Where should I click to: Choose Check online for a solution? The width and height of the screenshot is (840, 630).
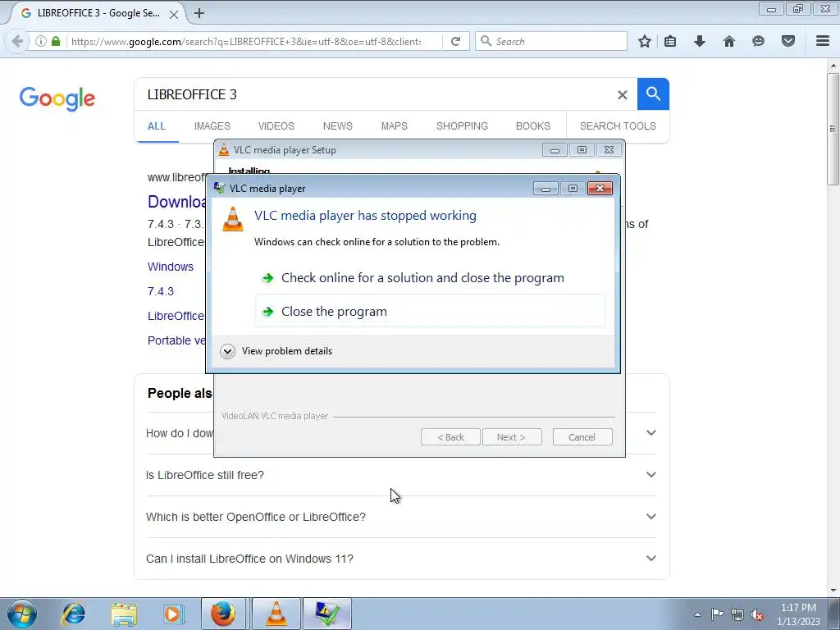click(430, 278)
